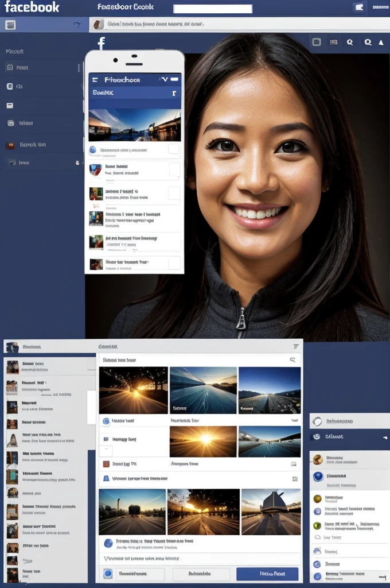This screenshot has width=390, height=588.
Task: Click the rounded square icon above the portrait
Action: [317, 42]
